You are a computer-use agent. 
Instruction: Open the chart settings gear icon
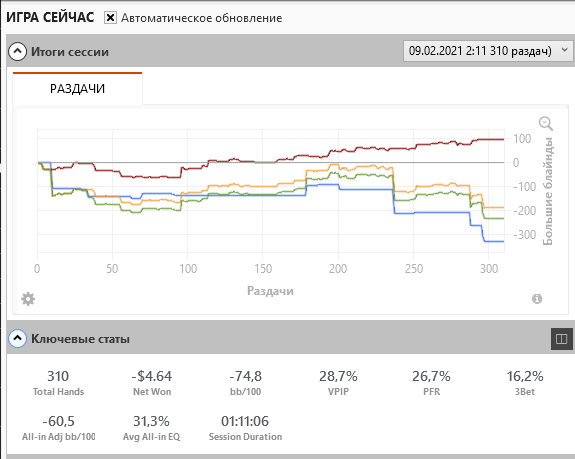28,299
